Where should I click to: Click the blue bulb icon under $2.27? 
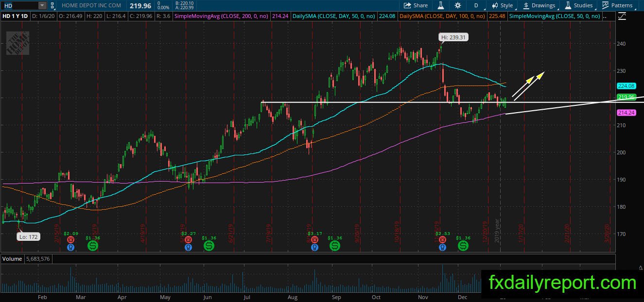click(x=188, y=247)
